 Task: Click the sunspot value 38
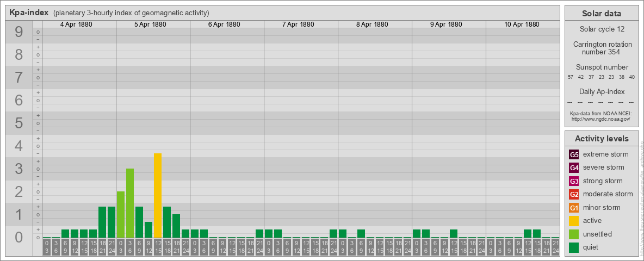tap(622, 77)
